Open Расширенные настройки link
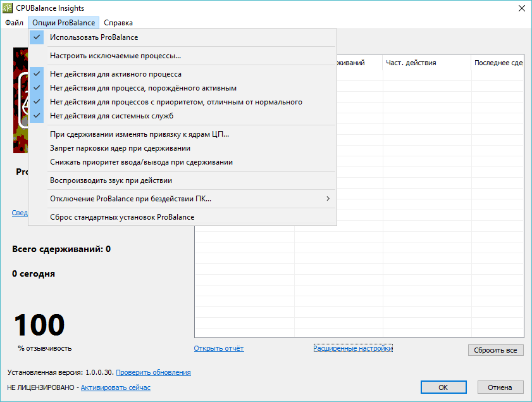The width and height of the screenshot is (532, 402). [353, 348]
